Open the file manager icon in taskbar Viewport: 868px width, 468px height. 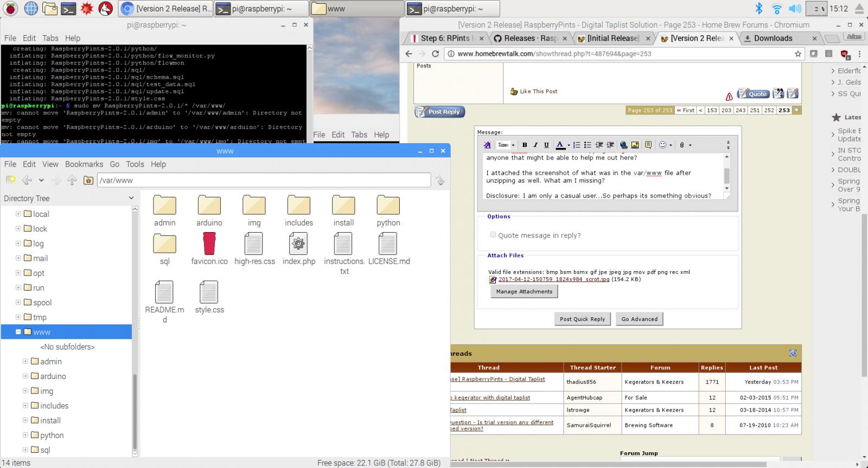point(49,8)
